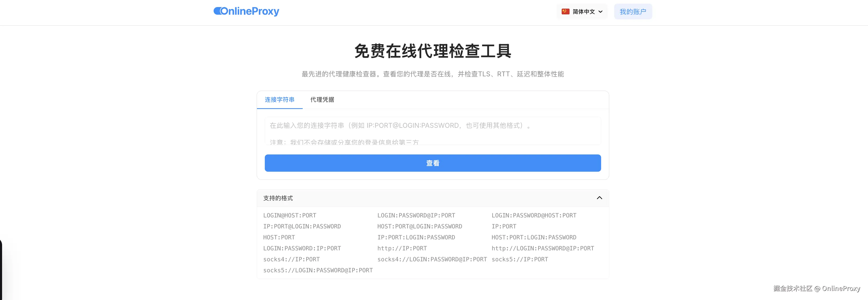868x300 pixels.
Task: Click the Chinese flag icon
Action: click(x=565, y=11)
